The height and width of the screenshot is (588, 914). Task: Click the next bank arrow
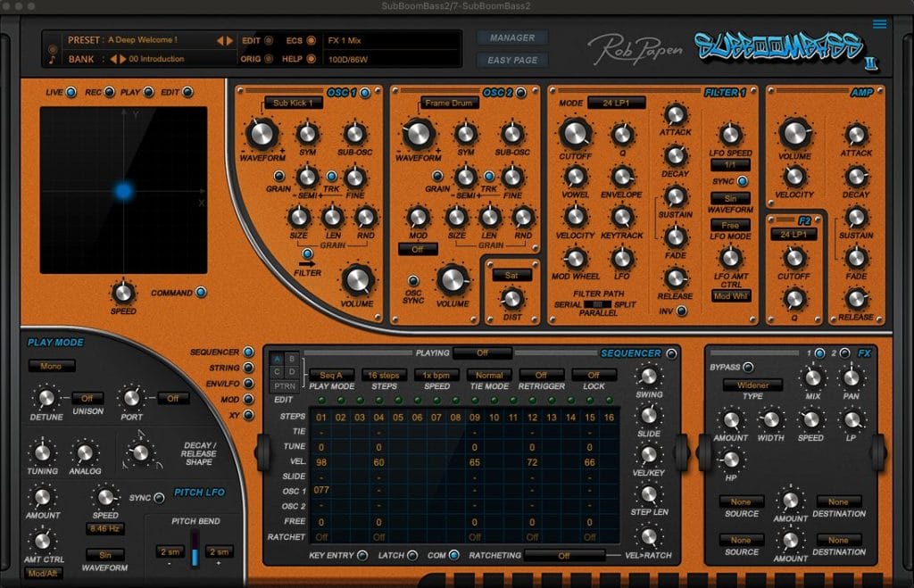pos(122,59)
